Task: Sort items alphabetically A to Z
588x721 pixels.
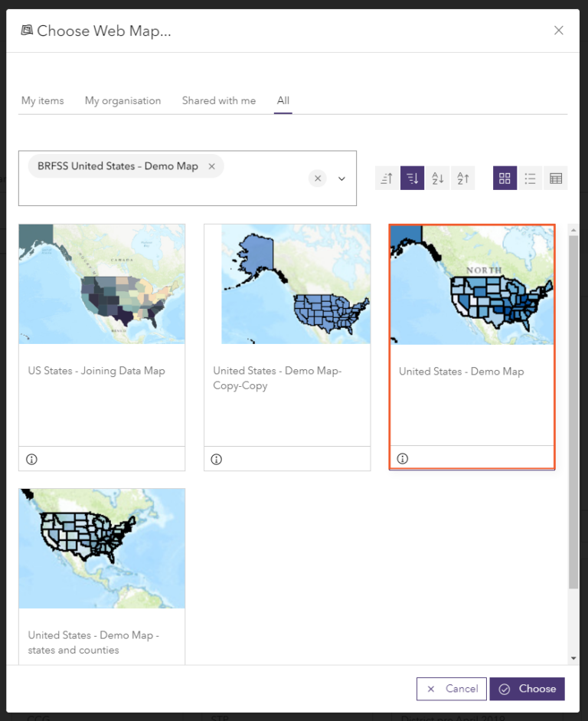Action: tap(437, 178)
